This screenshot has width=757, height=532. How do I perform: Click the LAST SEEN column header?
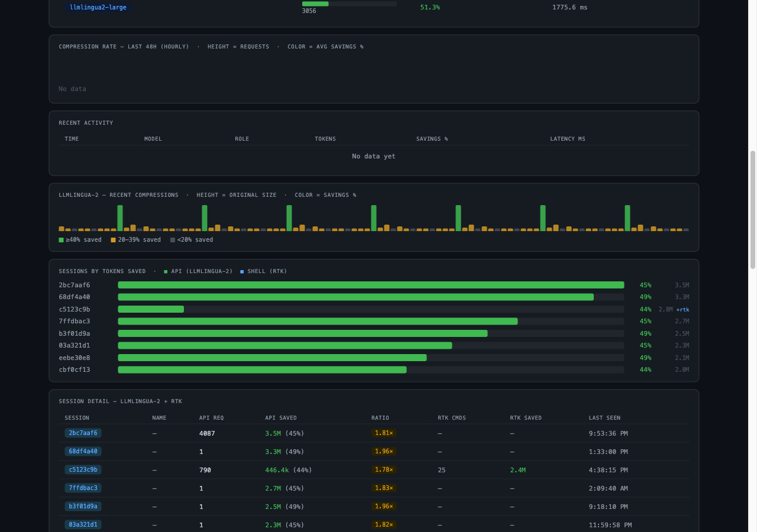[604, 418]
